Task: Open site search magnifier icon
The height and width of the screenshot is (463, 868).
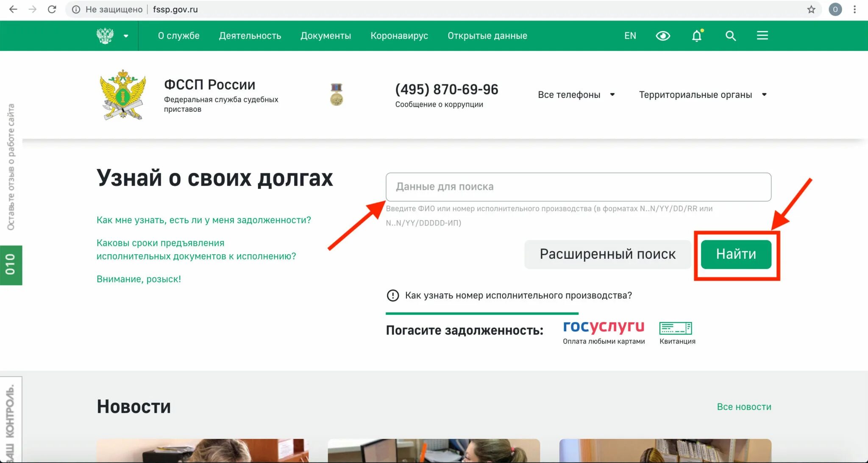Action: click(730, 36)
